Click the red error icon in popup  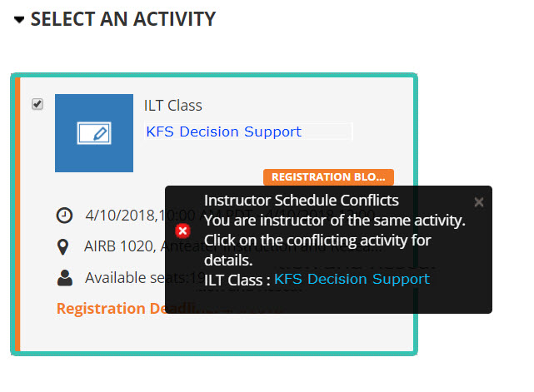click(x=183, y=231)
